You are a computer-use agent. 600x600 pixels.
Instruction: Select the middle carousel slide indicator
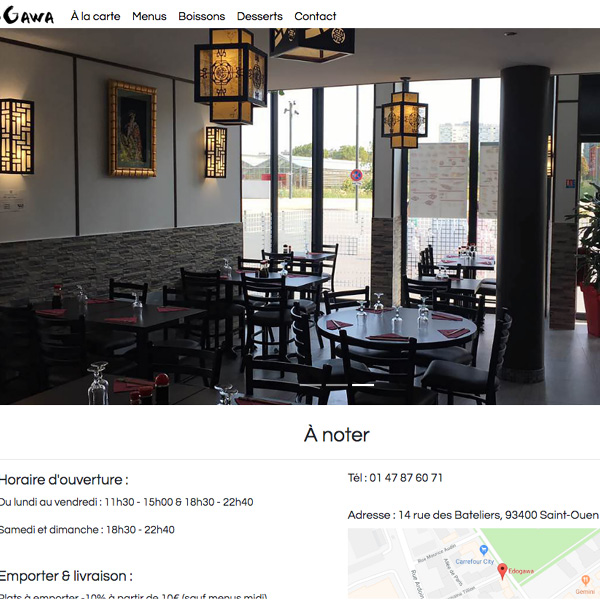coord(337,385)
